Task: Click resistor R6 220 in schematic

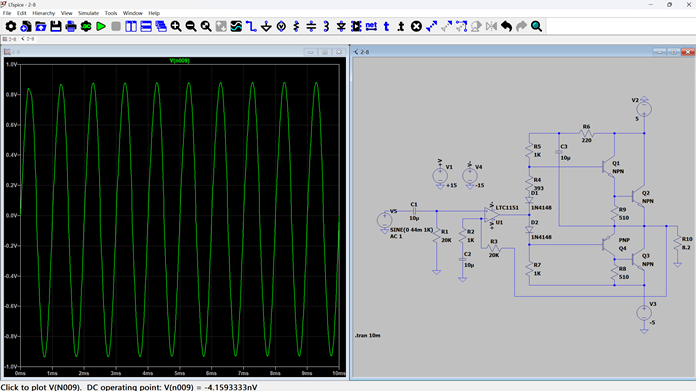Action: [586, 133]
